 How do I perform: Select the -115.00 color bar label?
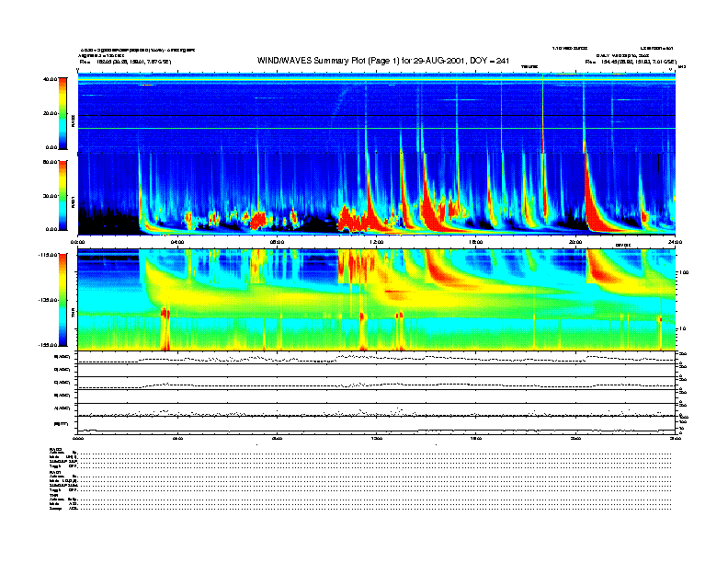pyautogui.click(x=48, y=255)
